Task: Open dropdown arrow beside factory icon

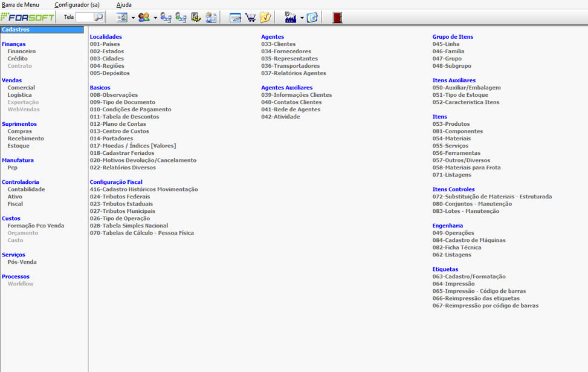Action: tap(302, 18)
